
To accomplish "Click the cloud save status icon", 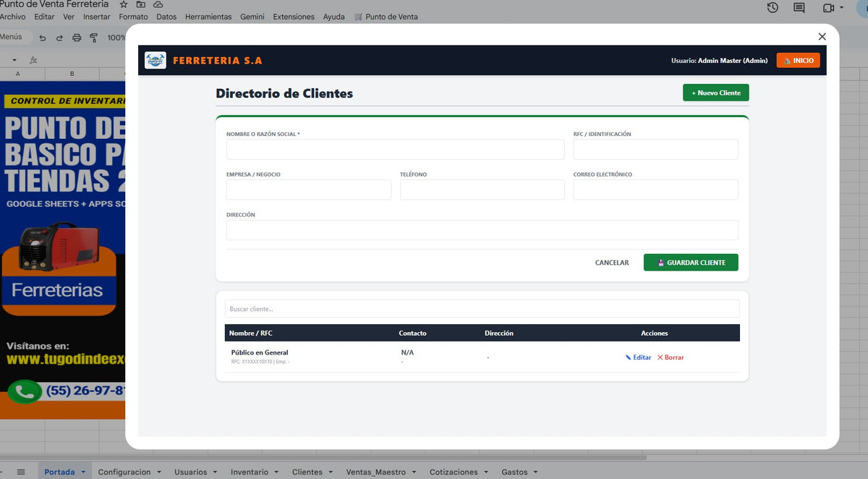I will (x=158, y=4).
